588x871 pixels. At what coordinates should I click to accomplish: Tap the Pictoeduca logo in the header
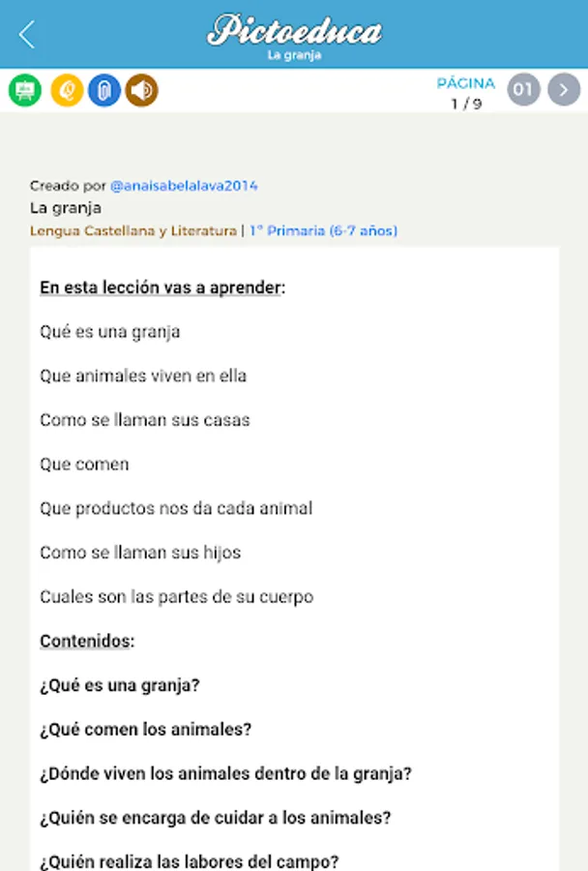pos(294,30)
